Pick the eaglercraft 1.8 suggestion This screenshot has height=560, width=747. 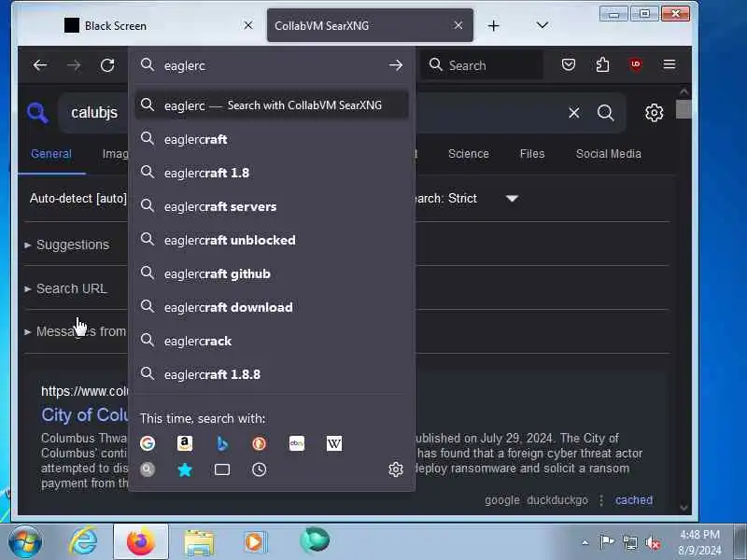click(x=272, y=173)
